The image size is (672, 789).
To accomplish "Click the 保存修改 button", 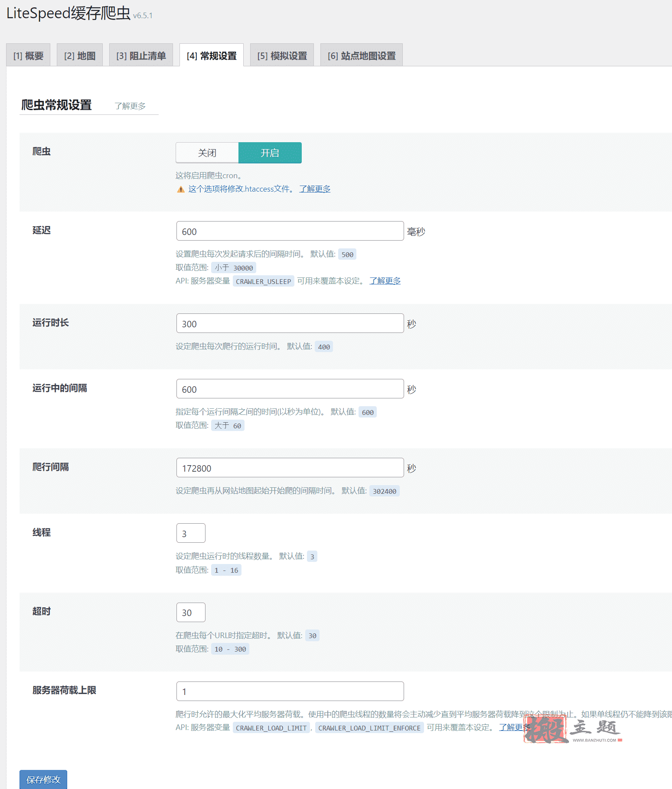I will click(x=43, y=779).
